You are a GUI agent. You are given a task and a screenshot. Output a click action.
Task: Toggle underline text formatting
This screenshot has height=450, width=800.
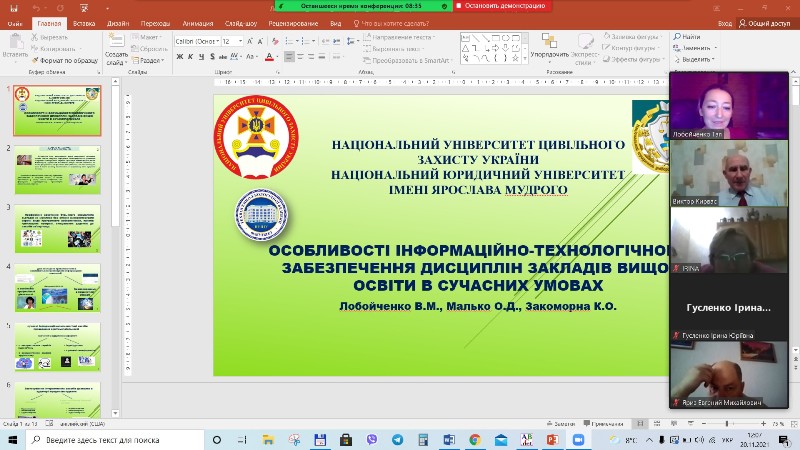[x=202, y=58]
